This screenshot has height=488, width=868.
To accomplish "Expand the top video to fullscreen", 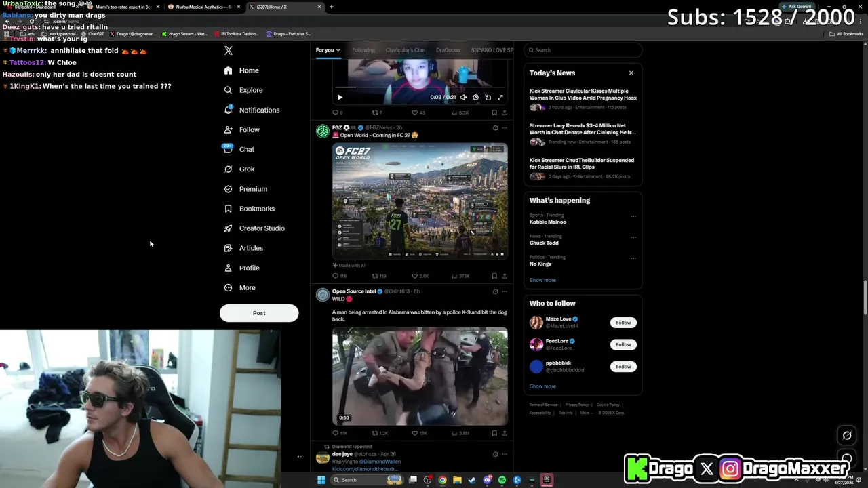I will 500,97.
